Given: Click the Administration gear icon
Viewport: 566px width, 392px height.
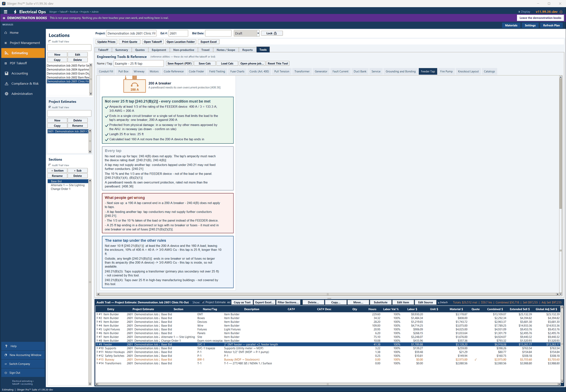Looking at the screenshot, I should (6, 94).
